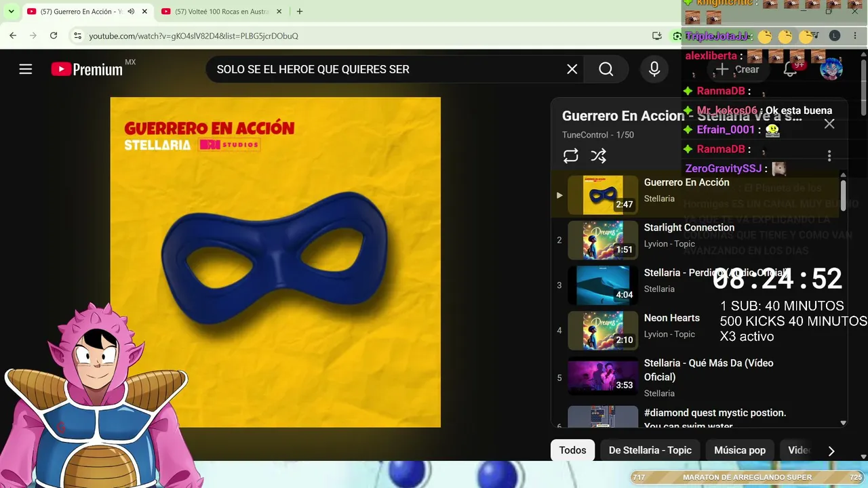
Task: Click the Qué Más Da thumbnail
Action: tap(603, 376)
